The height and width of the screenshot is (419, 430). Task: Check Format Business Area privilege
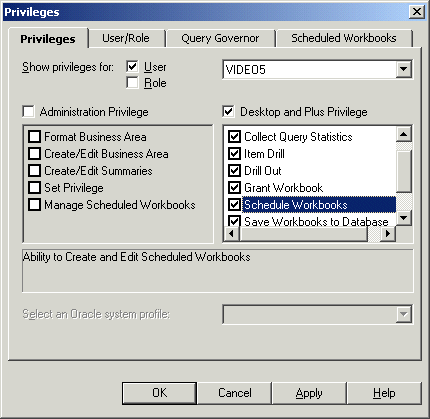pyautogui.click(x=35, y=137)
